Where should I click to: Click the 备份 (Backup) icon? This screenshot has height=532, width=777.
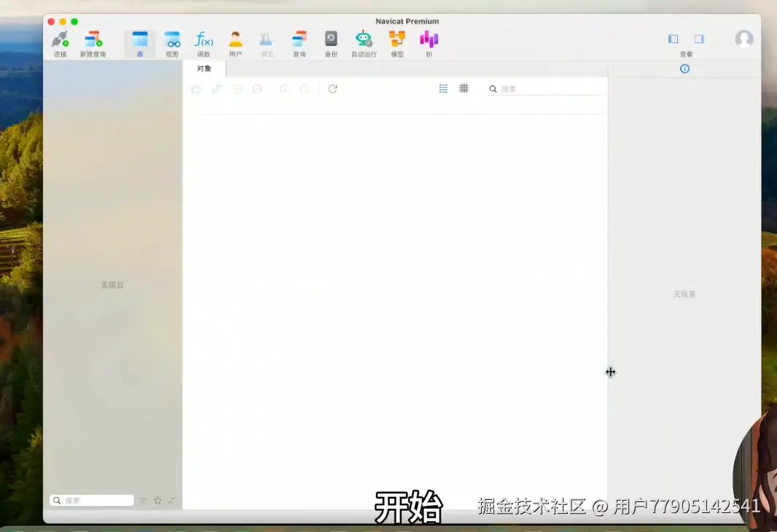point(330,40)
